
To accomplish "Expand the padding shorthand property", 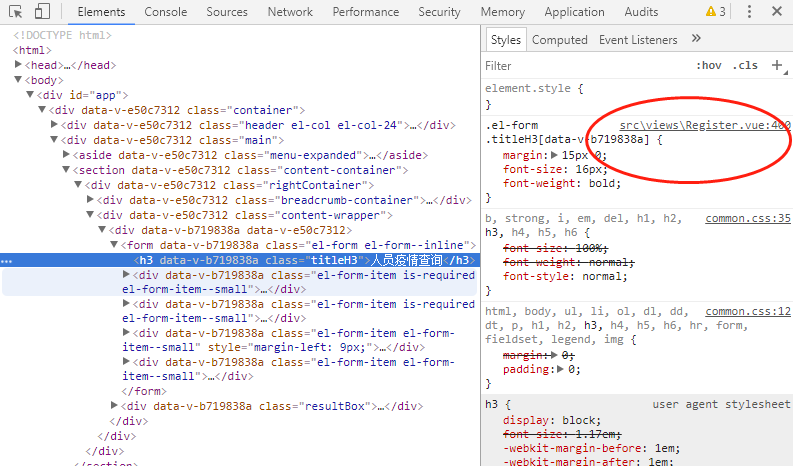I will [560, 369].
